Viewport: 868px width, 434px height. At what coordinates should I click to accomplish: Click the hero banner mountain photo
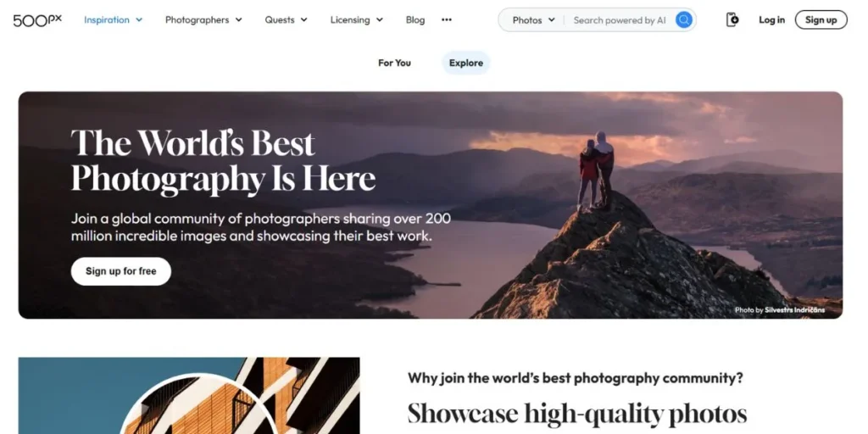coord(431,205)
